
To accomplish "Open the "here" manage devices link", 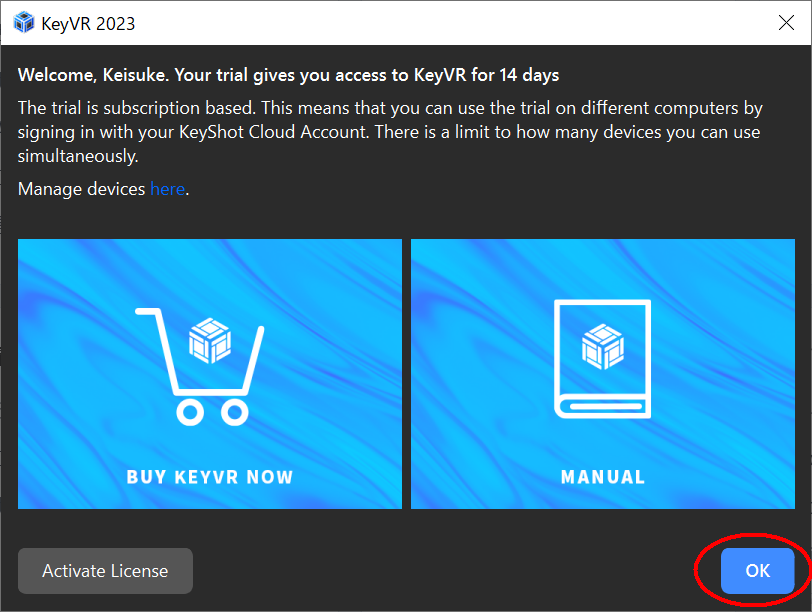I will [167, 189].
